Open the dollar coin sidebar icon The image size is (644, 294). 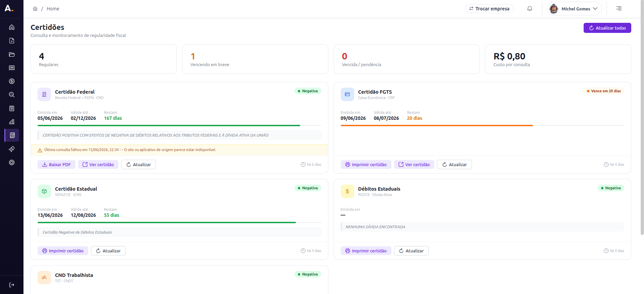12,81
